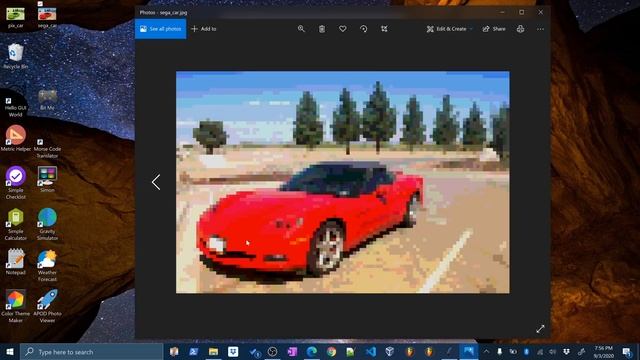Select the sega_car desktop file
The image size is (640, 360).
[47, 17]
